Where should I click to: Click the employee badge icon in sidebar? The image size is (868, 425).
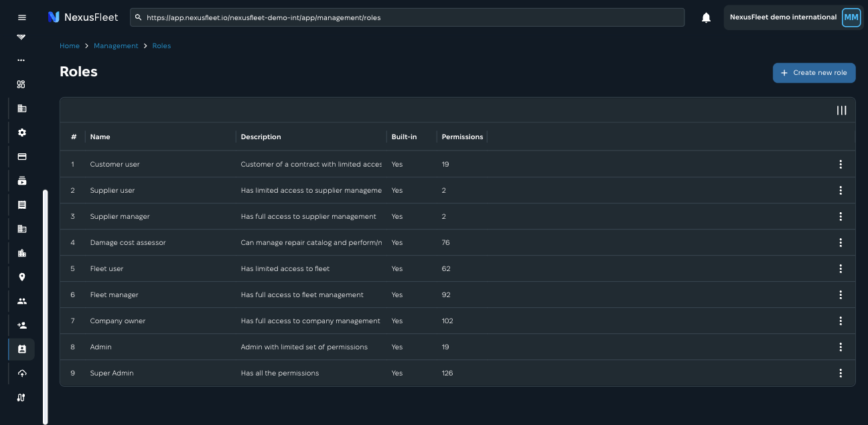[21, 349]
